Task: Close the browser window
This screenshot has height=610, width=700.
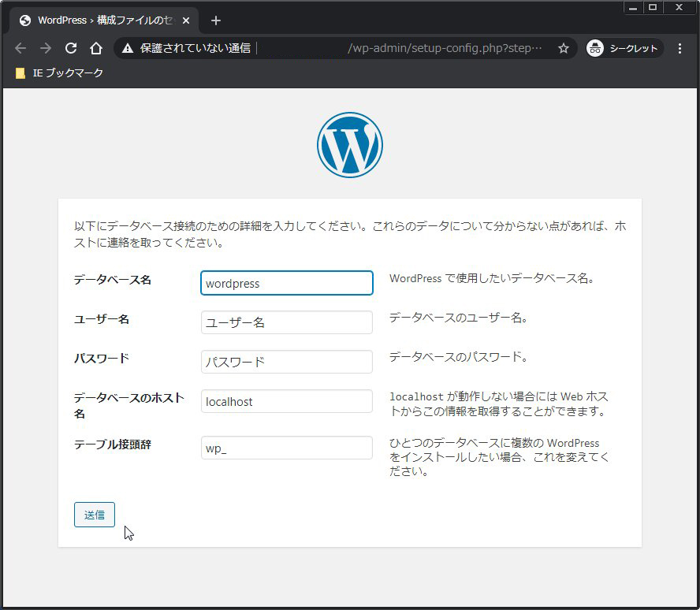Action: point(679,8)
